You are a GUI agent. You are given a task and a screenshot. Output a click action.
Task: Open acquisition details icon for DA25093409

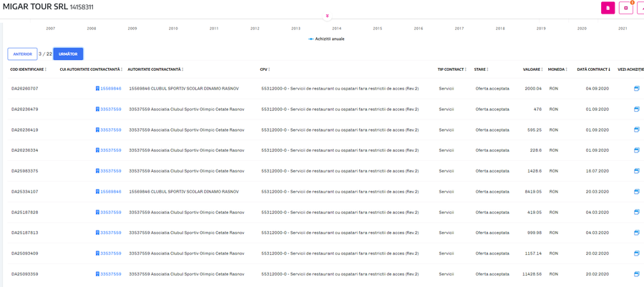(637, 253)
